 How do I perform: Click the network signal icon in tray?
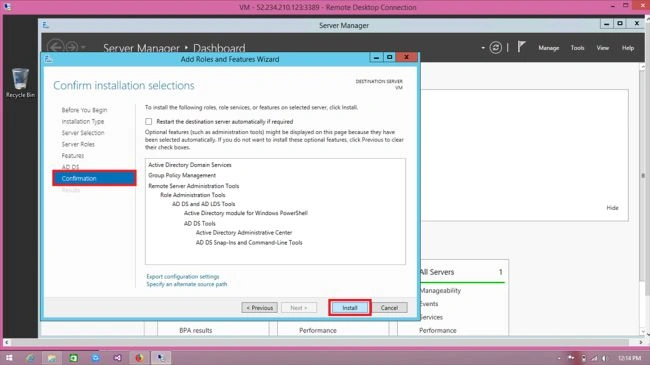[x=594, y=358]
